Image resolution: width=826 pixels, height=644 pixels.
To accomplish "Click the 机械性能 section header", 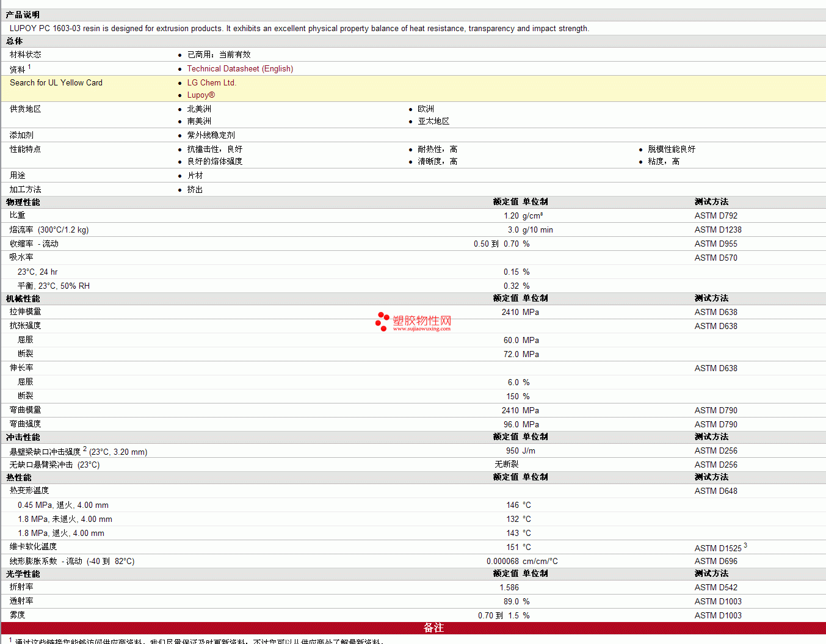I will (23, 298).
